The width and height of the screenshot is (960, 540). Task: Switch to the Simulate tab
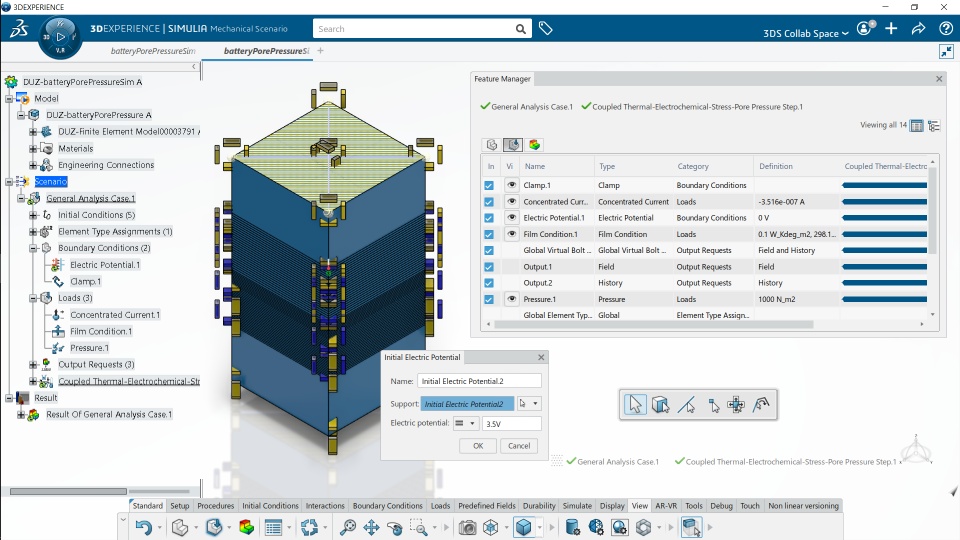click(x=577, y=506)
